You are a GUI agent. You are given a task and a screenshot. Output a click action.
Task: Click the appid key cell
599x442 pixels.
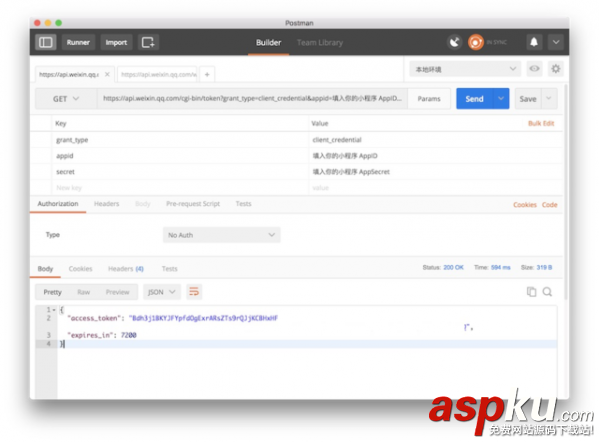click(x=180, y=156)
